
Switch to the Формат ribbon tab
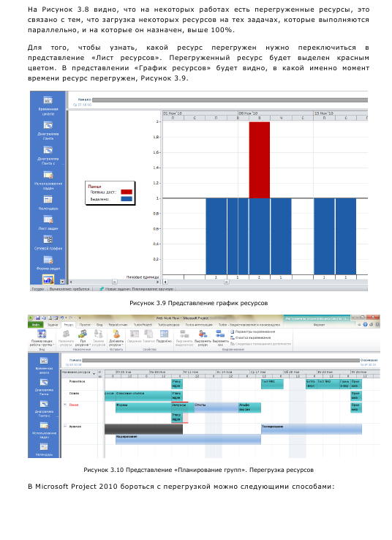(319, 324)
